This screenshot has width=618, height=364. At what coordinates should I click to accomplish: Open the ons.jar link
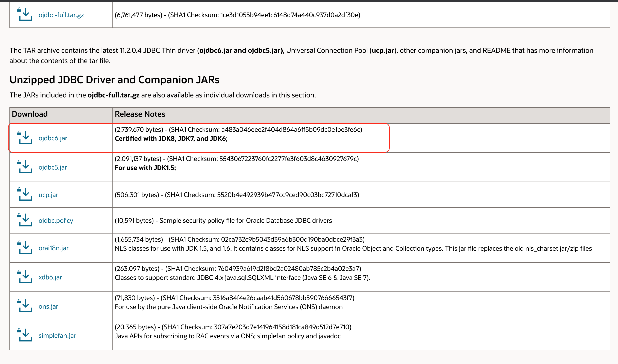point(48,306)
